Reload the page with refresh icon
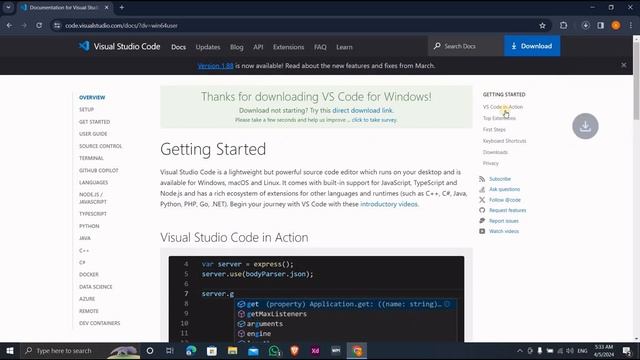The width and height of the screenshot is (640, 360). click(39, 25)
